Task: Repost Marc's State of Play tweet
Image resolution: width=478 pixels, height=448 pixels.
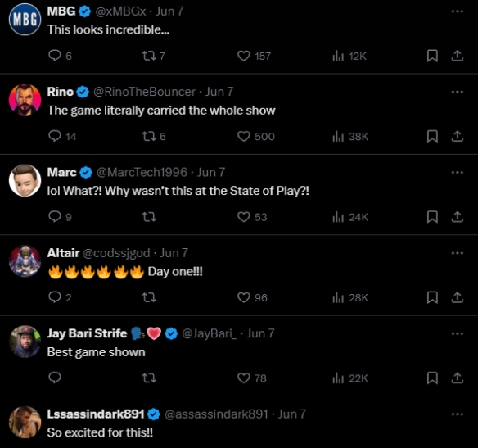Action: (x=149, y=217)
